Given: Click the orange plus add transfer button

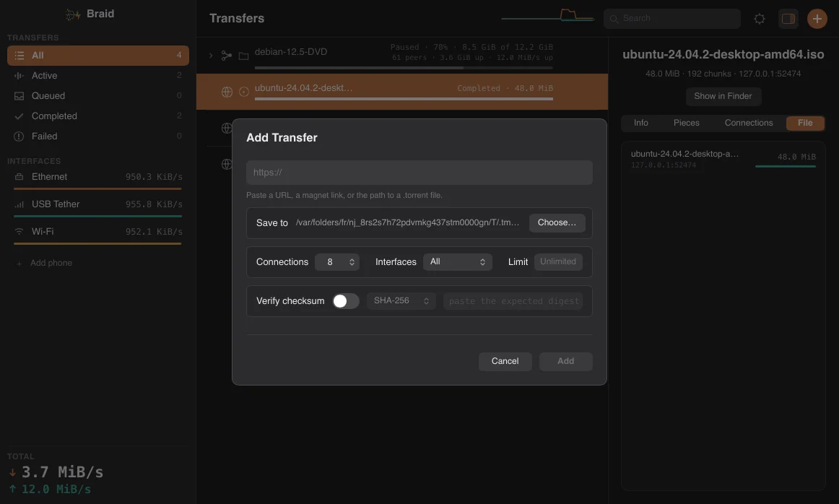Looking at the screenshot, I should [817, 19].
